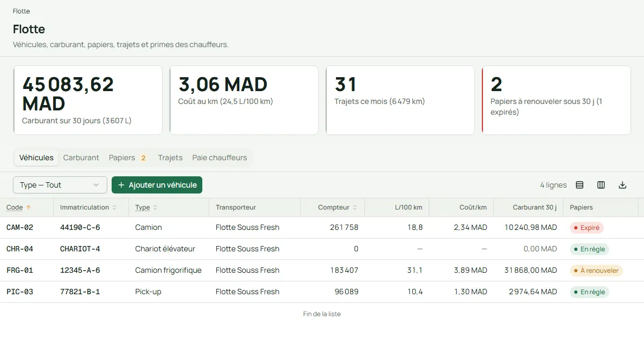Click odometer value 261 758
644x343 pixels.
coord(344,228)
